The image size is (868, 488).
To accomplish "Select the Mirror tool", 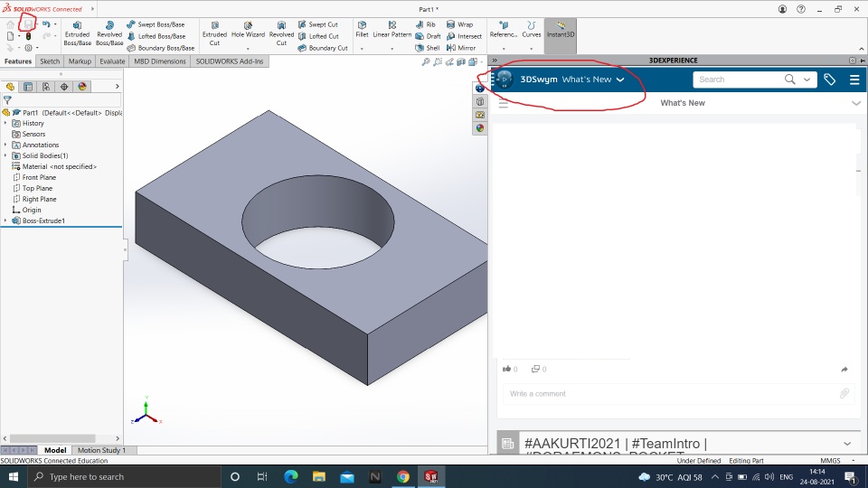I will point(461,48).
